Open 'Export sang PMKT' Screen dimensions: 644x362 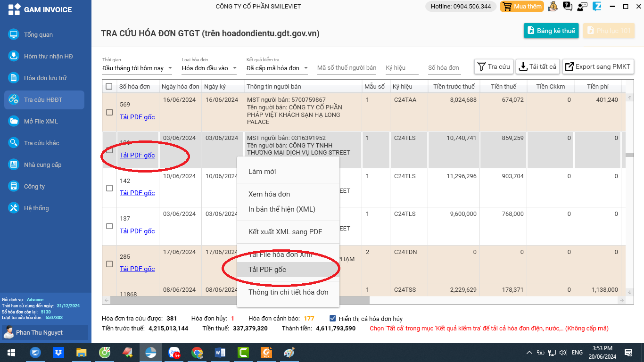point(598,66)
